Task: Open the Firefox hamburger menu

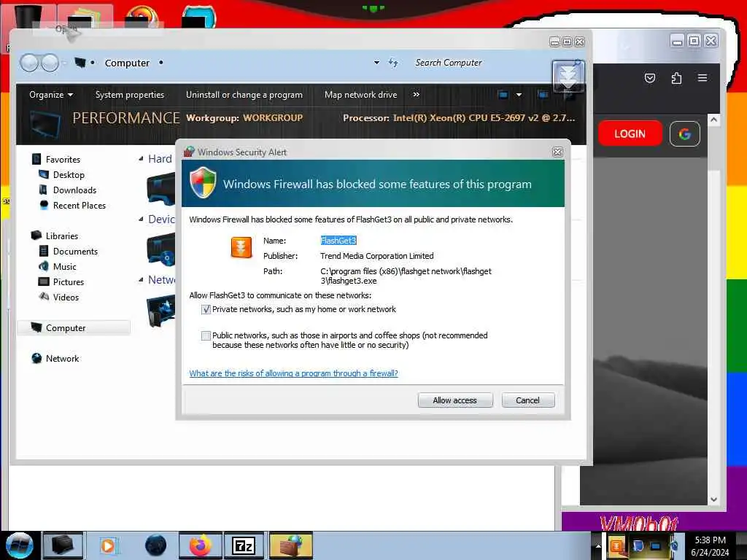Action: (x=703, y=77)
